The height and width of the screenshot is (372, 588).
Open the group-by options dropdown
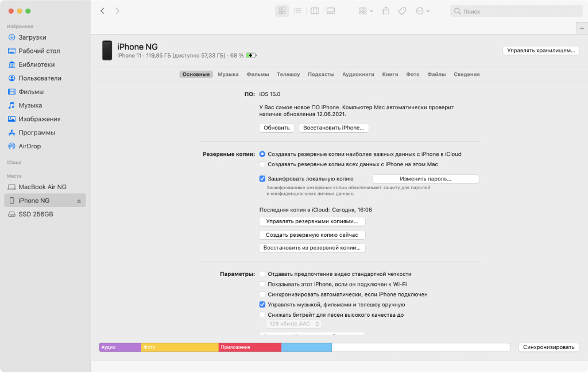[366, 11]
